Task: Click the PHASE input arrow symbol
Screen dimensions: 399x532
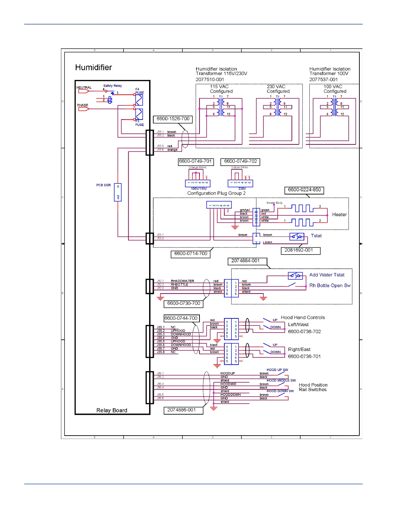Action: 84,109
